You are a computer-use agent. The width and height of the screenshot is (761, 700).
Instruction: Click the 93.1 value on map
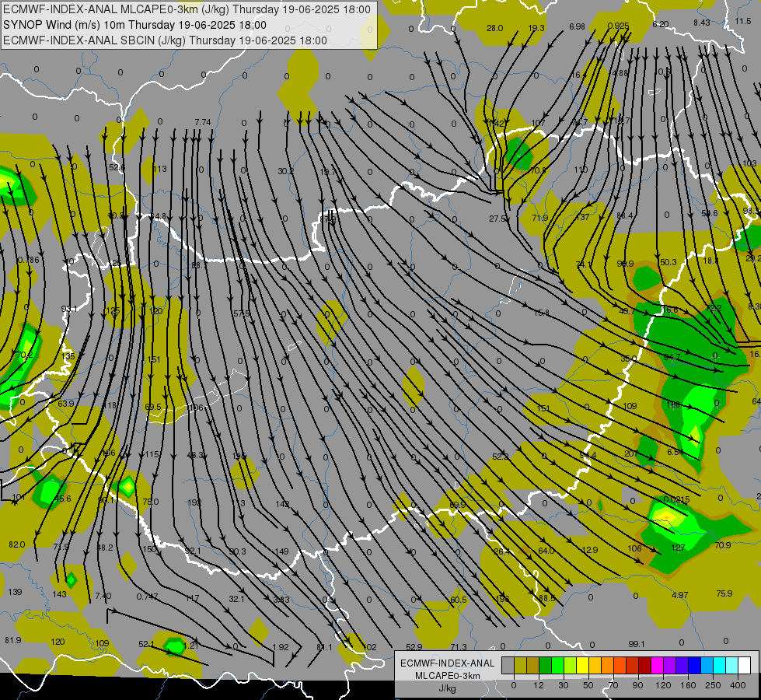point(69,309)
